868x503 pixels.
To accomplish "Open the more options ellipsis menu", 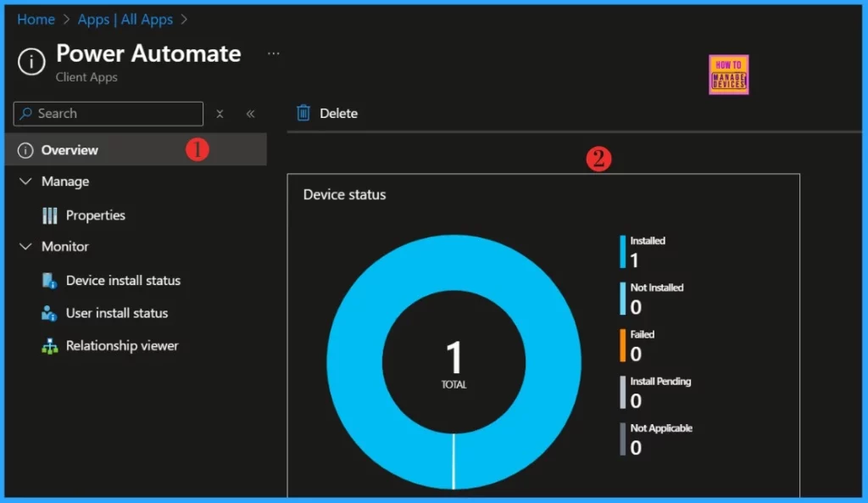I will point(274,53).
